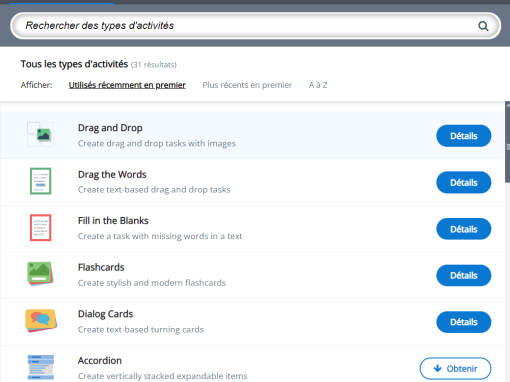Click the Drag and Drop icon

(x=40, y=134)
